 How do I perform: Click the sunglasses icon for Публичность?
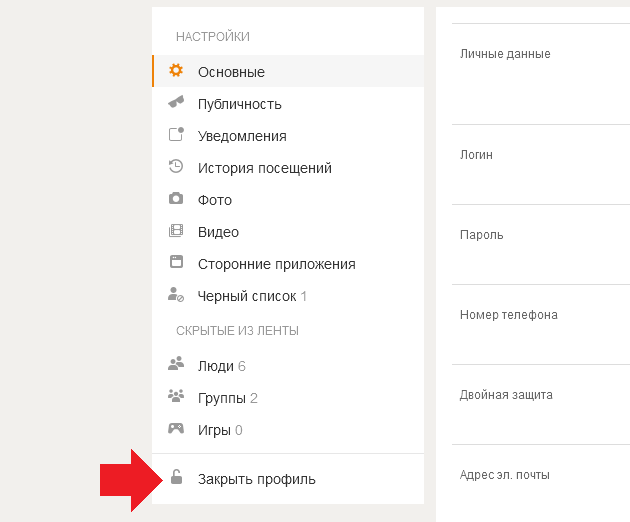click(x=176, y=102)
